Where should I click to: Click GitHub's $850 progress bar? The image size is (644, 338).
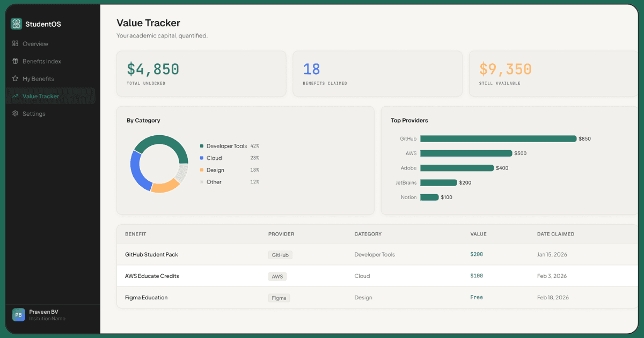click(498, 138)
